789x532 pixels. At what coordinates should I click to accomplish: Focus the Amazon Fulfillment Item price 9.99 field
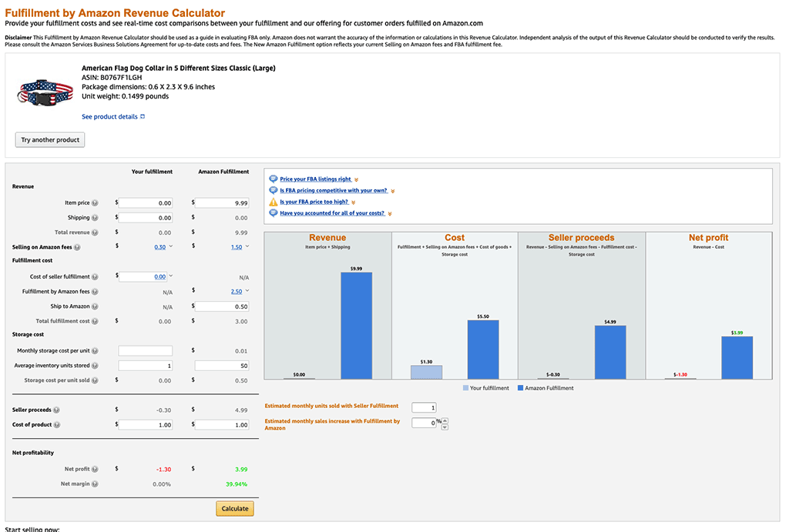tap(222, 203)
